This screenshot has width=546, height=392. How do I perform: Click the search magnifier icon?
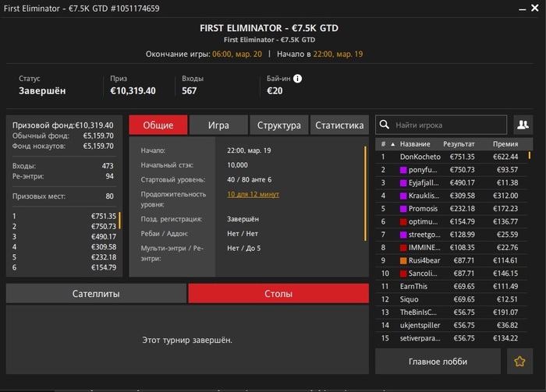[384, 125]
